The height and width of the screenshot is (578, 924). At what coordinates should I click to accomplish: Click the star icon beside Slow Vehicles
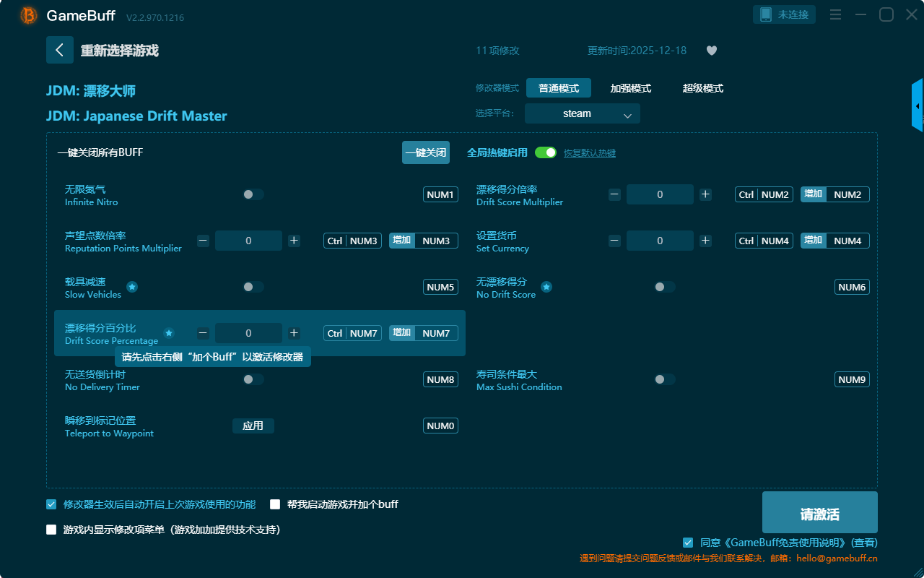pyautogui.click(x=132, y=287)
